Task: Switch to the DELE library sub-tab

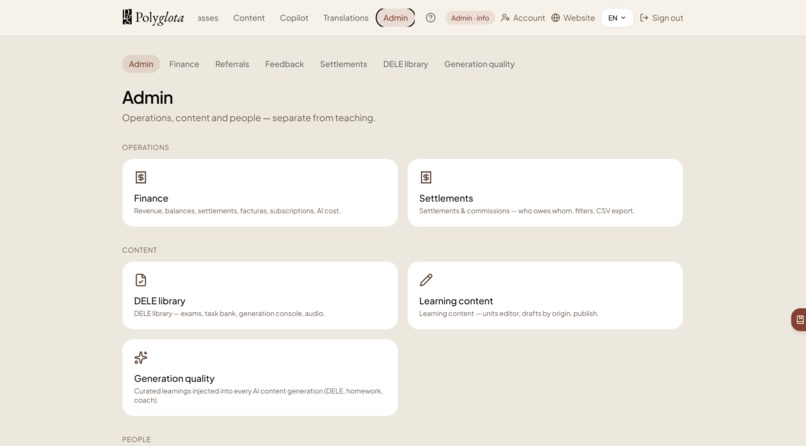Action: pos(406,64)
